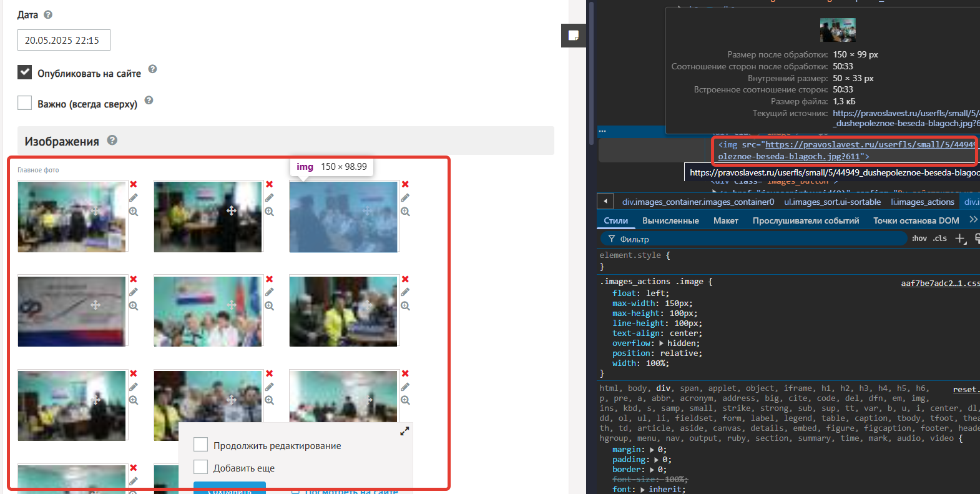Edit the second image in the top row
This screenshot has height=494, width=980.
click(270, 197)
